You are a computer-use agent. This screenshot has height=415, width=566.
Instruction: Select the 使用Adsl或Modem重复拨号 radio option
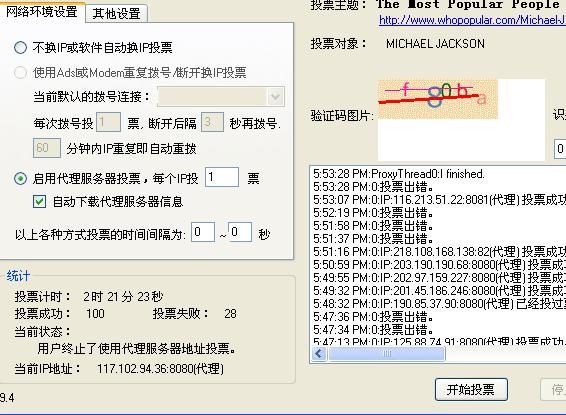pos(20,73)
